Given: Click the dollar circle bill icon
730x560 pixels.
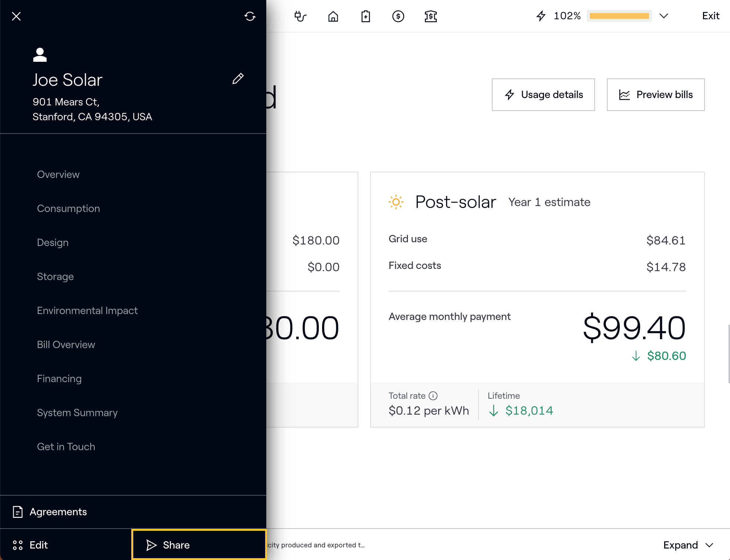Looking at the screenshot, I should point(398,16).
